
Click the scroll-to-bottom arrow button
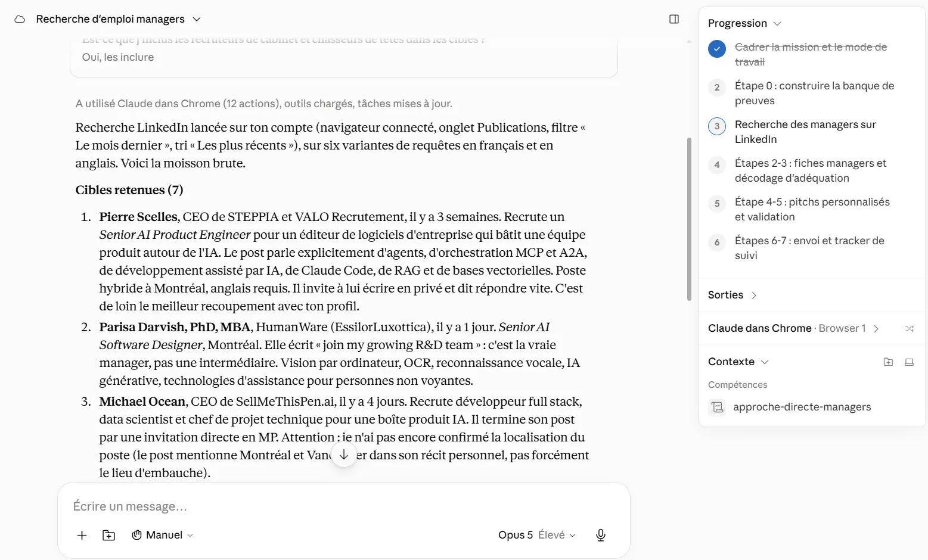point(344,455)
